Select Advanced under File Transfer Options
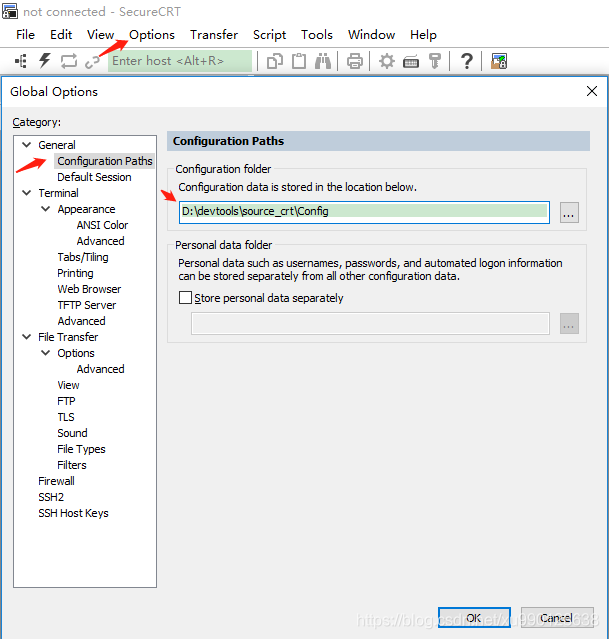 100,369
